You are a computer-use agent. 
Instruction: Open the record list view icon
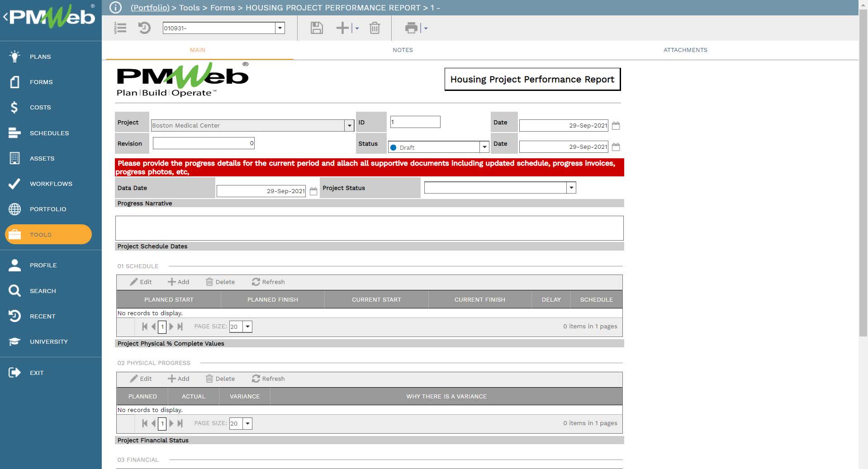120,28
